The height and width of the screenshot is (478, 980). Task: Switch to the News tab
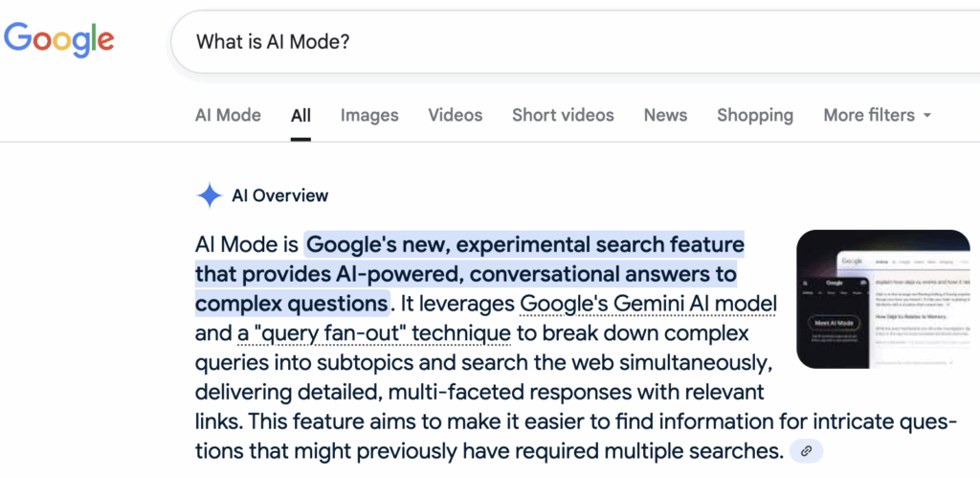coord(665,115)
